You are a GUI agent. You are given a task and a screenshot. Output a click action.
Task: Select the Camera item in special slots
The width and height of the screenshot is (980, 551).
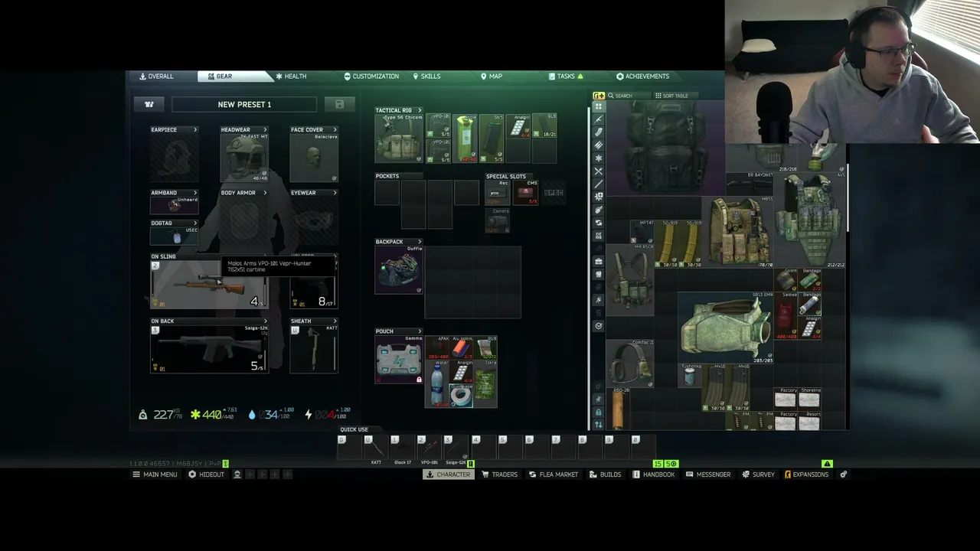pos(498,220)
